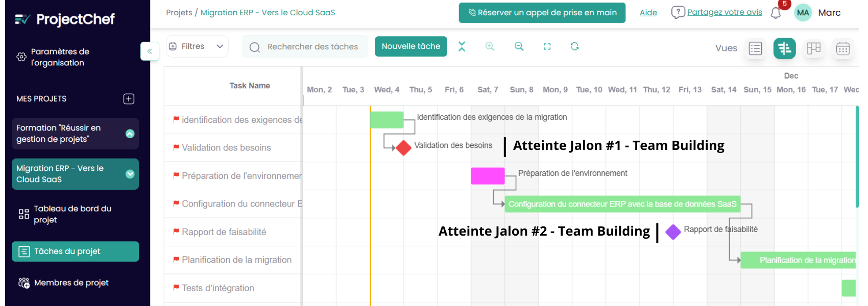Click the Nouvelle tâche button
Screen dimensions: 868x306
pyautogui.click(x=411, y=46)
